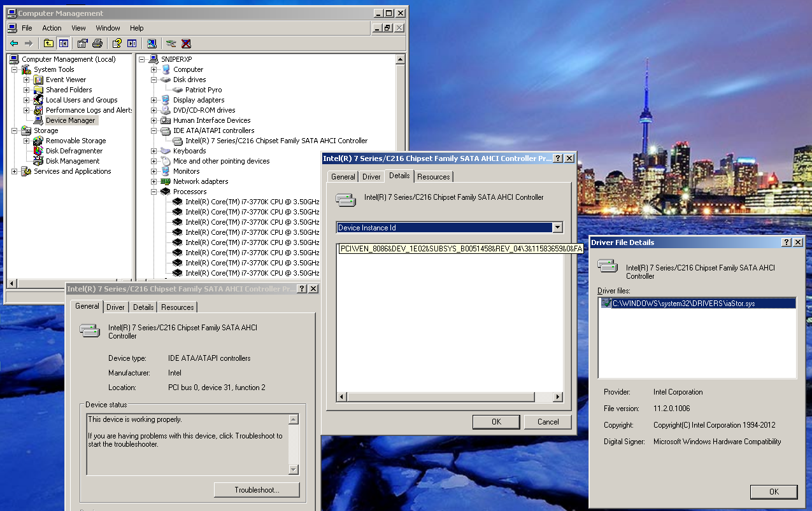Screen dimensions: 812x511
Task: Open Properties from the toolbar icon
Action: click(82, 43)
